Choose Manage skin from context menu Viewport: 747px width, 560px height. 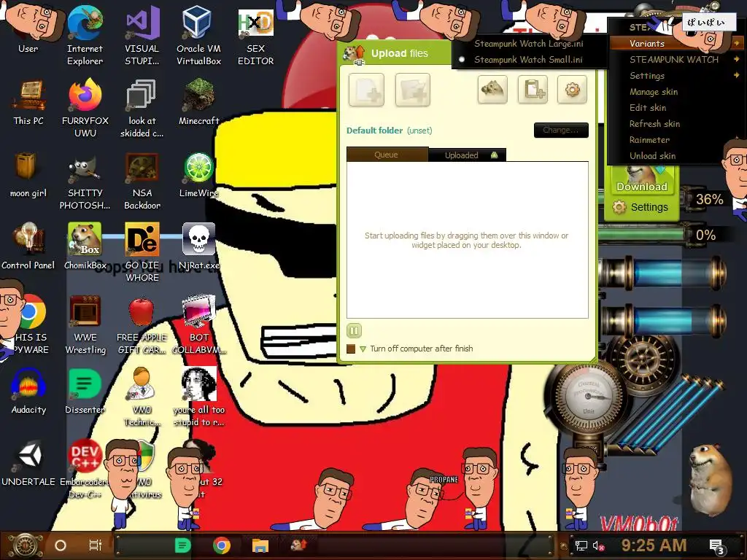[x=653, y=91]
